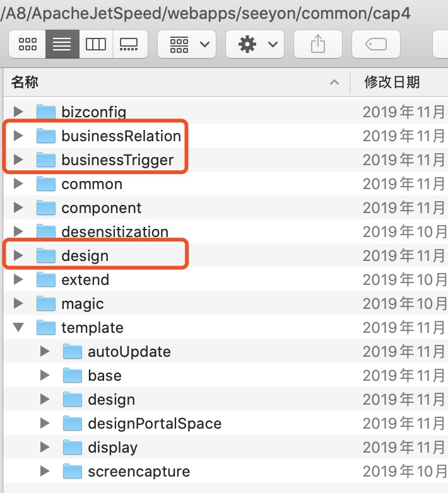Select the screencapture folder

coord(138,472)
